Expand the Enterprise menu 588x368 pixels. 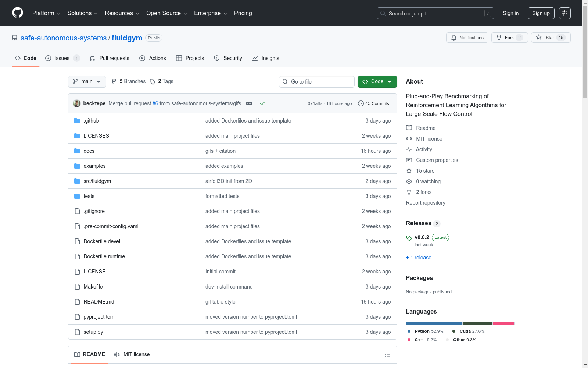coord(211,13)
